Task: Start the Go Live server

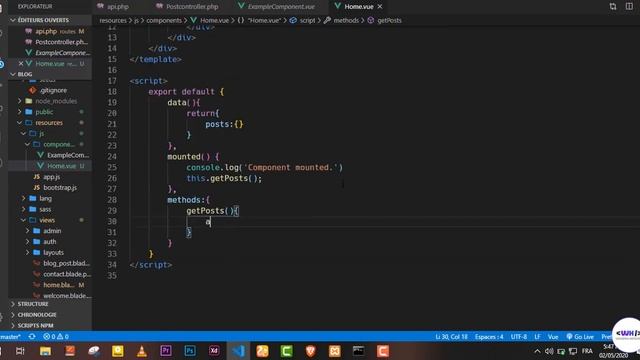Action: pos(580,337)
